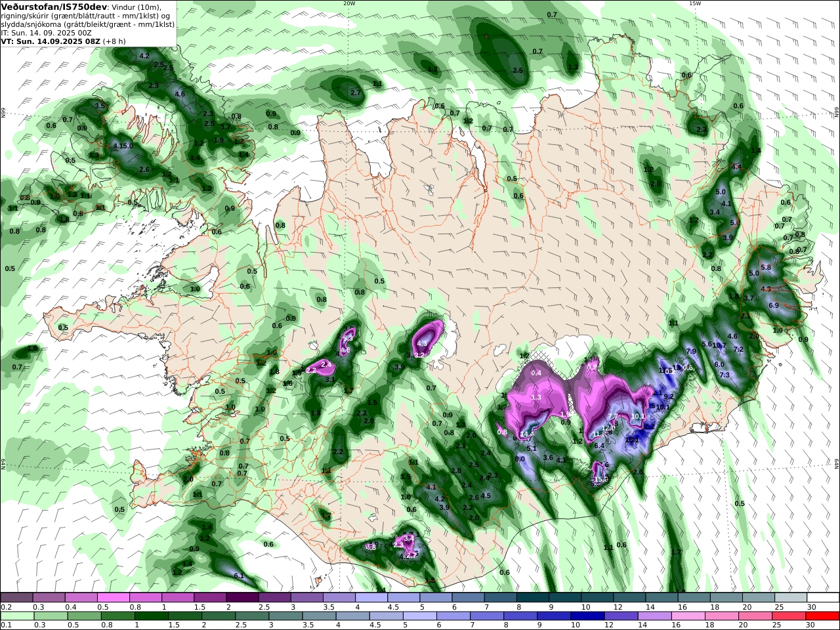Pick the darkest purple 2 mm swatch in the snow legend
The image size is (840, 630).
coord(242,598)
